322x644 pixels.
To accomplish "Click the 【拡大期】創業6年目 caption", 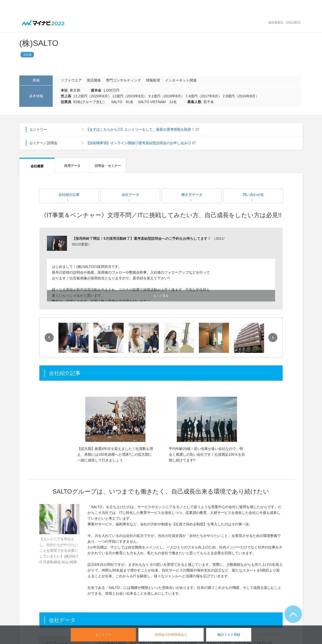I will click(x=115, y=454).
